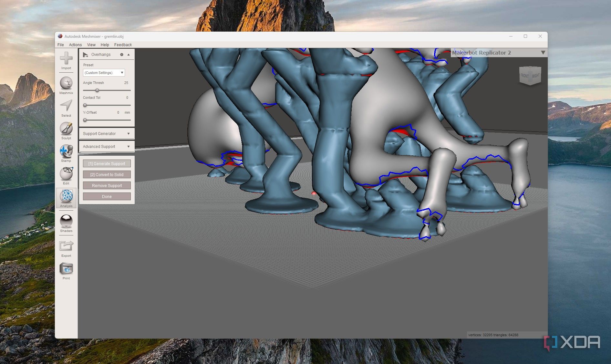Click the Export icon
611x364 pixels.
66,248
